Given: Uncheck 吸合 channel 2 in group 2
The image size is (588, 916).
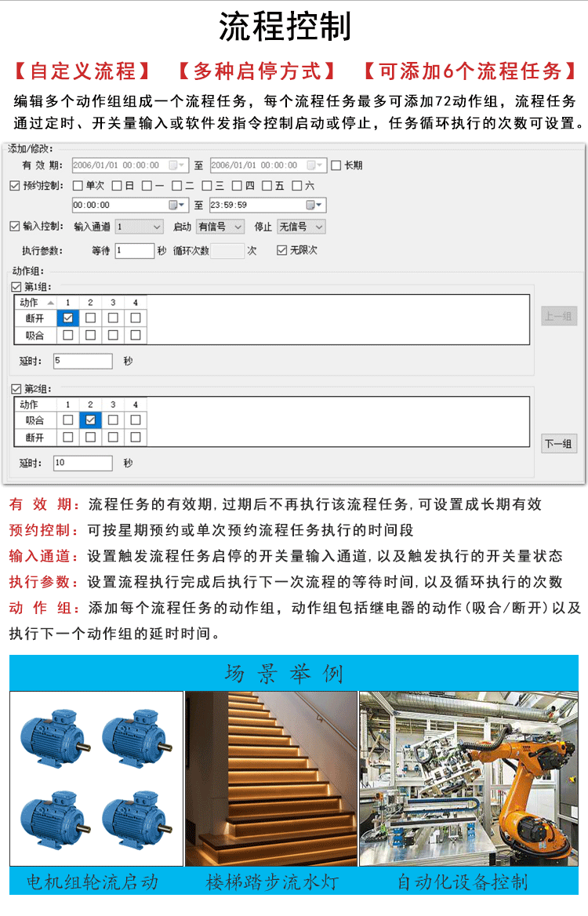Looking at the screenshot, I should click(x=90, y=420).
